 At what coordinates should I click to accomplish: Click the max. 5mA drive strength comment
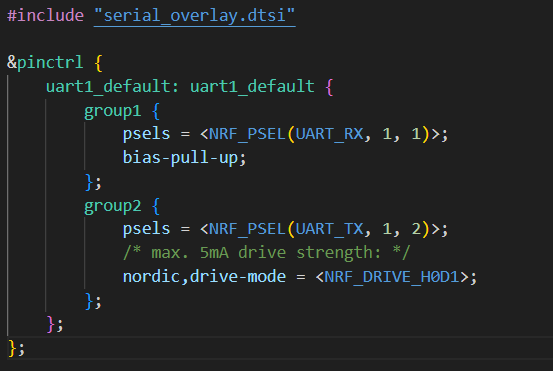click(x=267, y=253)
